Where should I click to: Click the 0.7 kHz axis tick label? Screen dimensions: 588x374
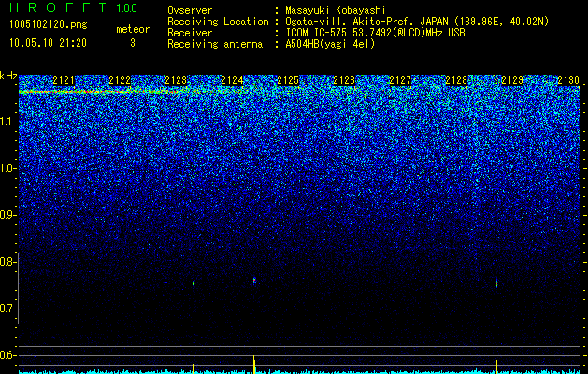point(8,309)
